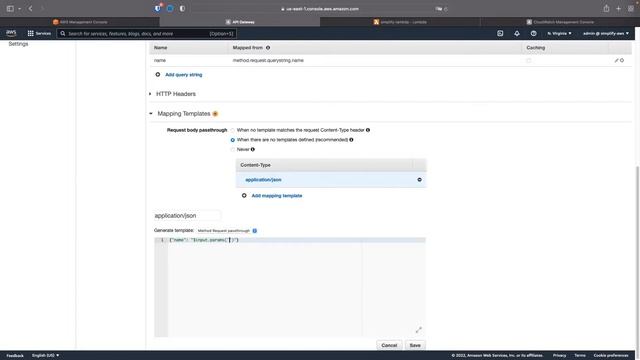Click plus icon beside Add mapping template

(244, 196)
